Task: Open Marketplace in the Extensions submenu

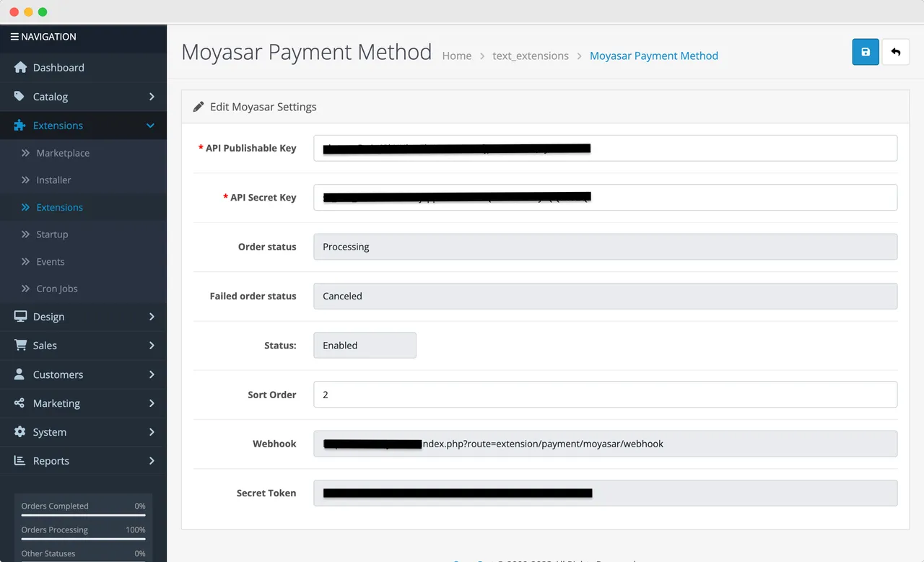Action: point(63,153)
